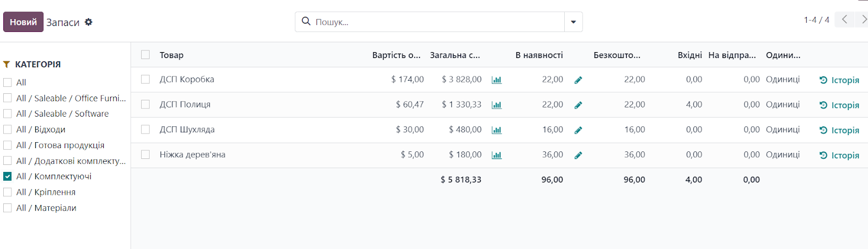
Task: Open valuation chart icon for ДСП Коробка
Action: [496, 80]
